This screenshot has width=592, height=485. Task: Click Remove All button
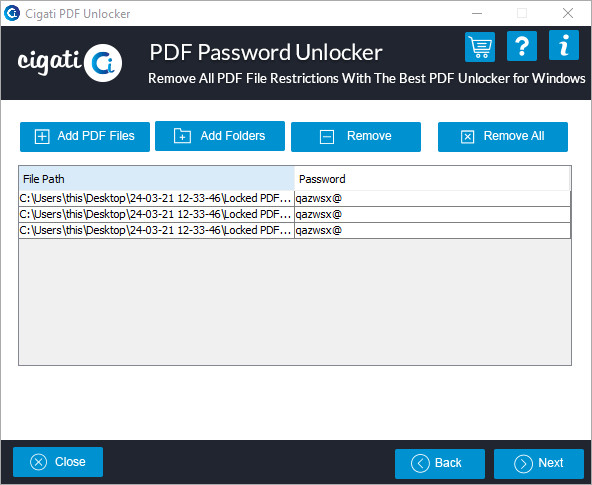[x=503, y=137]
